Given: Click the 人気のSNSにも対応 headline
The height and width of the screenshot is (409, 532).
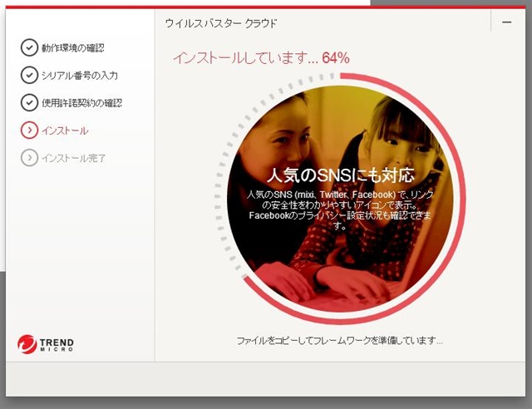Looking at the screenshot, I should (x=341, y=175).
